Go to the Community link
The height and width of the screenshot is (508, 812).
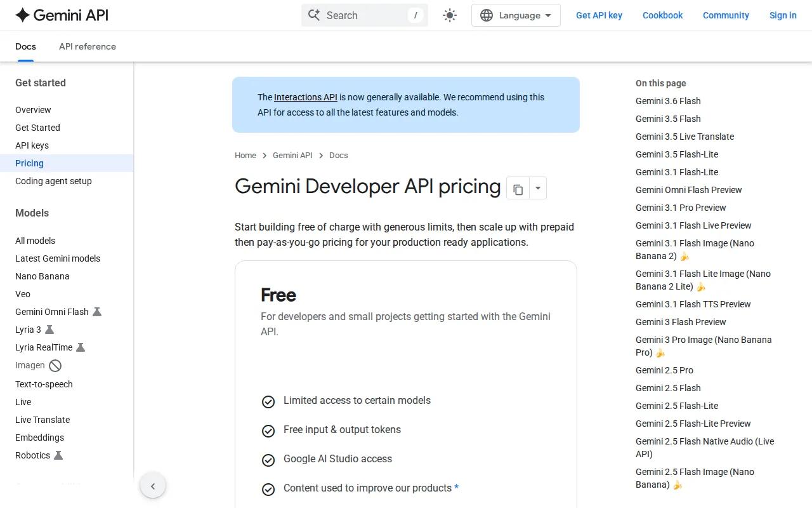coord(726,15)
